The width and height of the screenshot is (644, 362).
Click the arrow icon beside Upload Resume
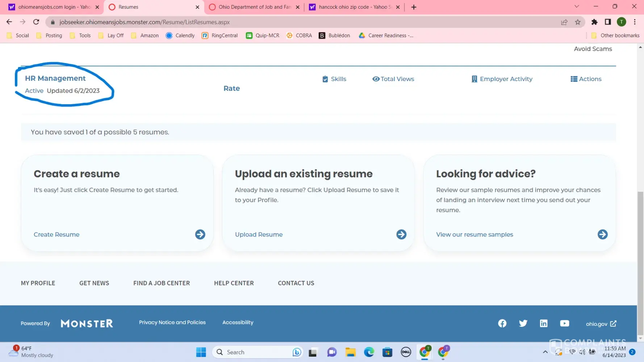coord(401,235)
